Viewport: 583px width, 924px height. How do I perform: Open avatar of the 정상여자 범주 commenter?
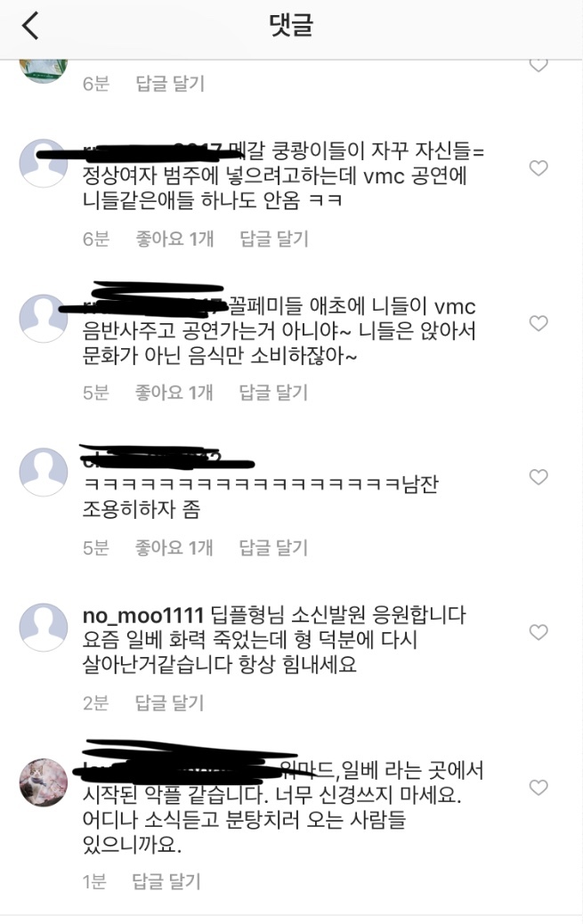click(44, 163)
